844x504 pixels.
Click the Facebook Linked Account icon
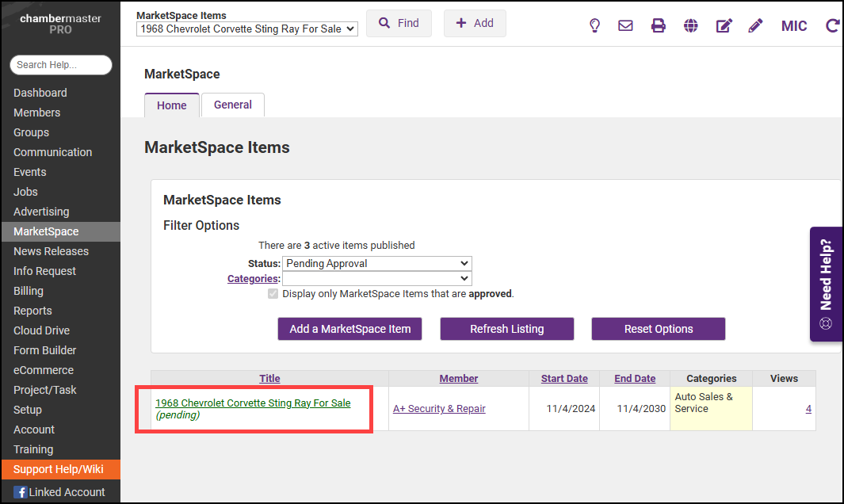point(21,492)
